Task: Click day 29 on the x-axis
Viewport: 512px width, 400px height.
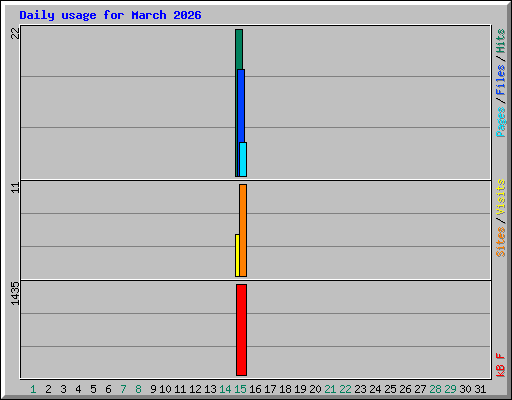Action: (x=450, y=389)
